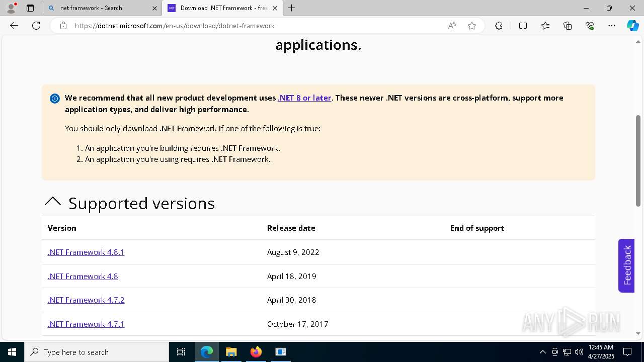View site information lock icon
The width and height of the screenshot is (644, 362).
click(x=63, y=26)
